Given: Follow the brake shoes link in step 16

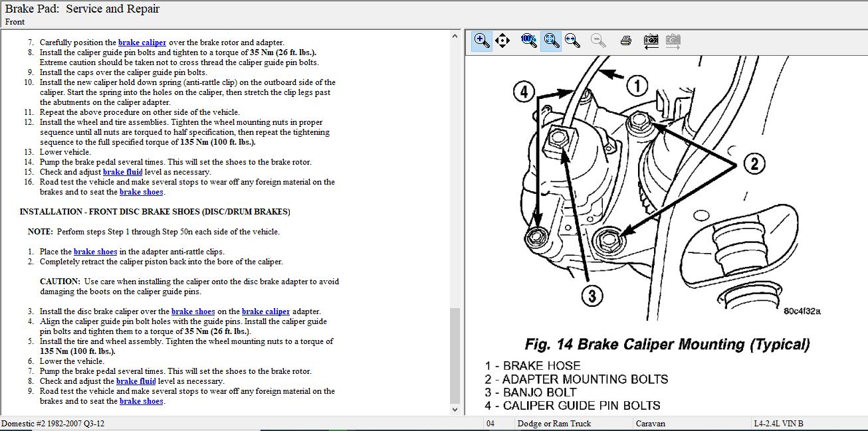Looking at the screenshot, I should click(141, 192).
